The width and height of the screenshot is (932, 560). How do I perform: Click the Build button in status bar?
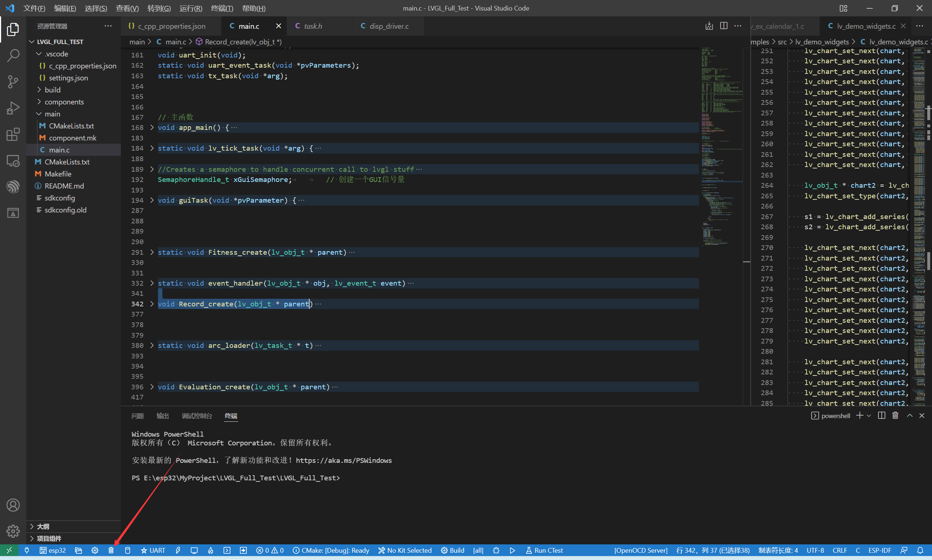[x=453, y=550]
